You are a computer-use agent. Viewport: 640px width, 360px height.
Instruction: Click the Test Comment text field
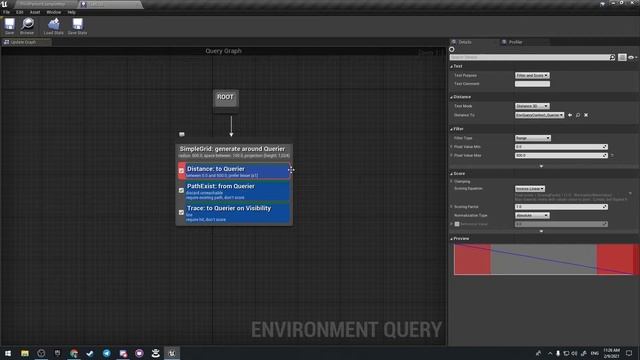[532, 84]
